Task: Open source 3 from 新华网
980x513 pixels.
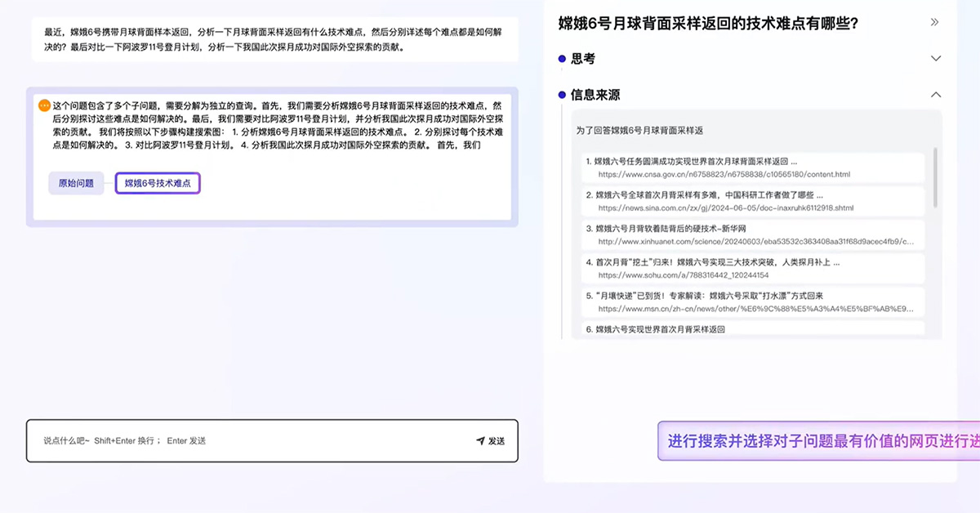Action: coord(670,229)
